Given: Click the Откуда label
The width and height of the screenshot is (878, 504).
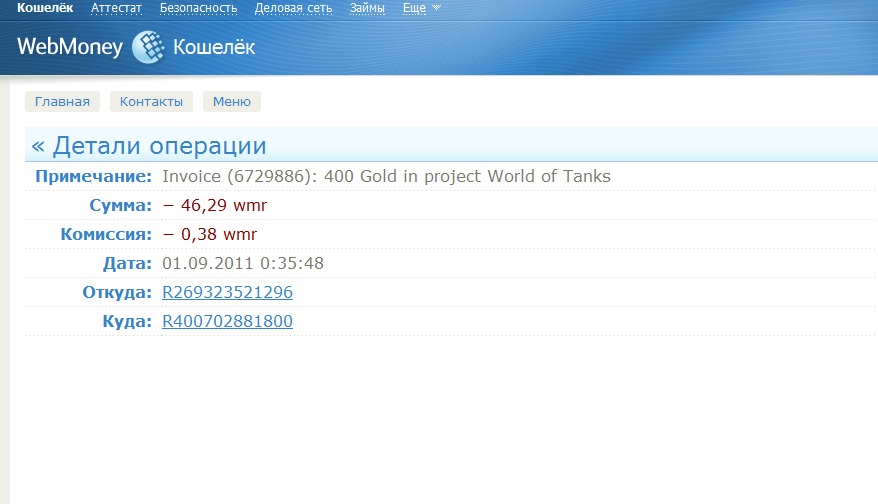Looking at the screenshot, I should tap(117, 293).
